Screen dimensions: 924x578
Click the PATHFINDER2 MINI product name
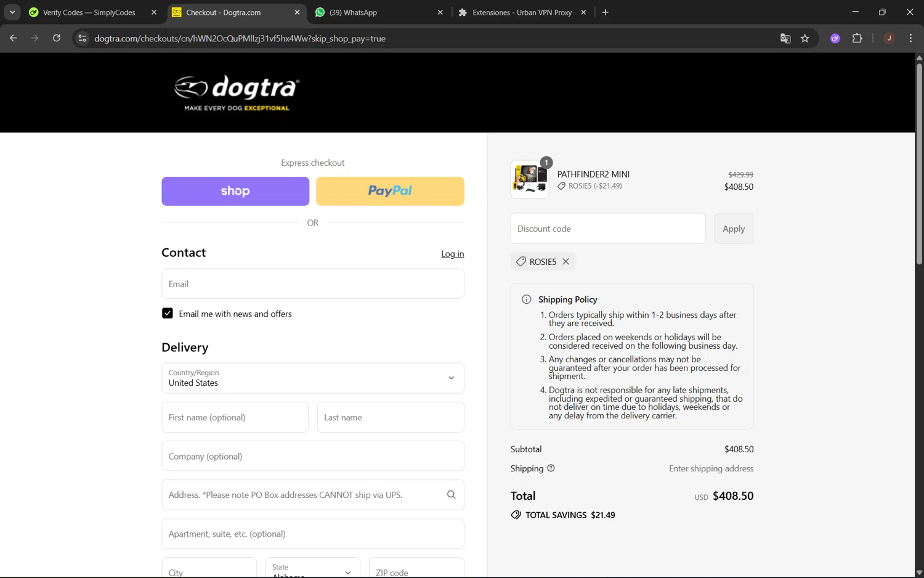tap(593, 174)
